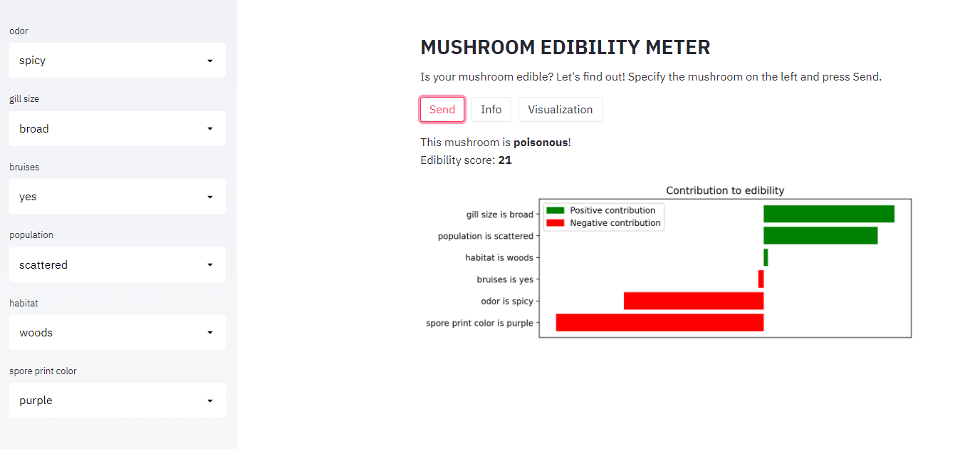Click the habitat dropdown arrow icon
Image resolution: width=980 pixels, height=449 pixels.
click(x=210, y=333)
